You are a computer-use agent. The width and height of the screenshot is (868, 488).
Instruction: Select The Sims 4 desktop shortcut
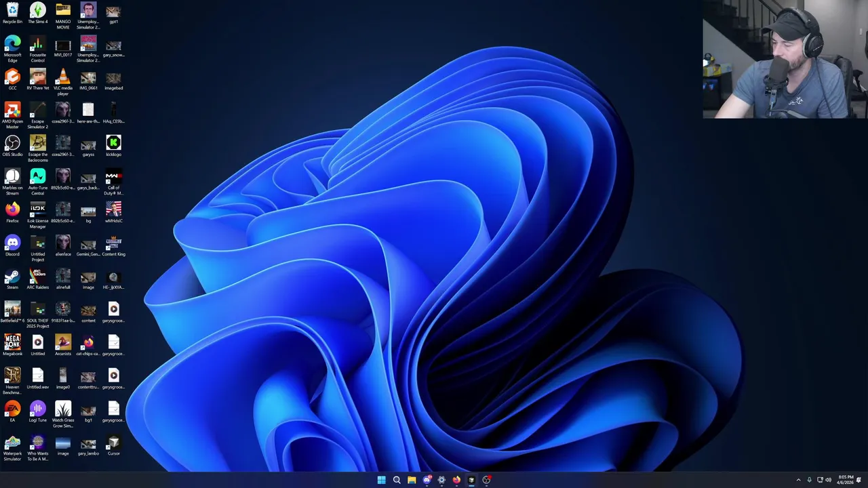[37, 14]
